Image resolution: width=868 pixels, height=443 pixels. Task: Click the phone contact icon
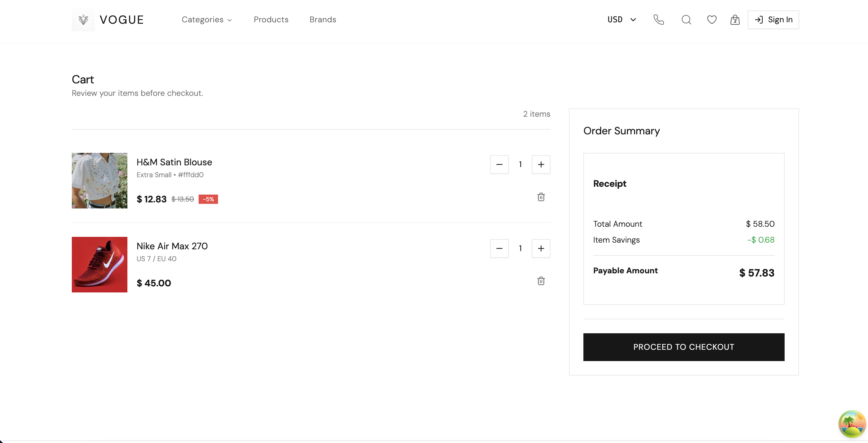658,19
